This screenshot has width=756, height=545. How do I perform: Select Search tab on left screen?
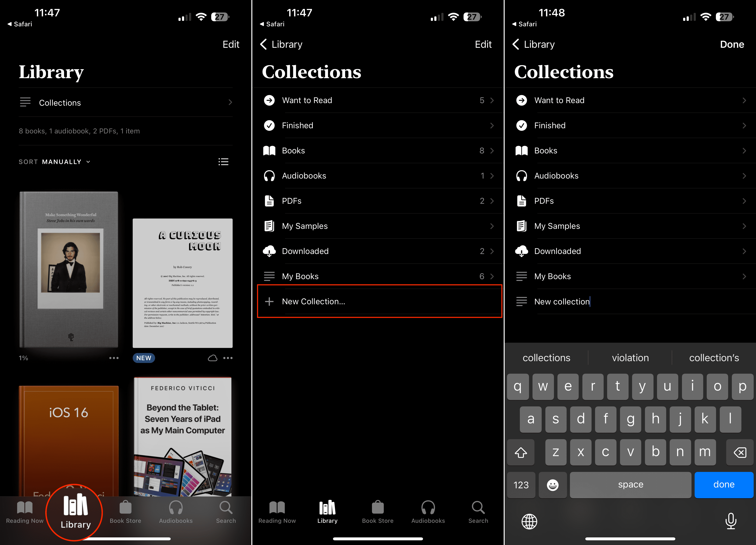tap(226, 512)
